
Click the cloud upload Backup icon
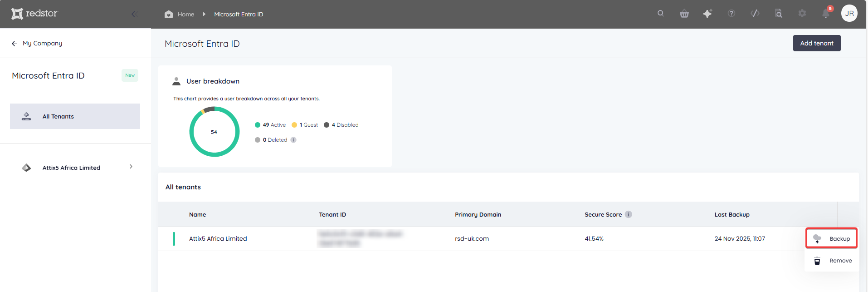(x=817, y=239)
